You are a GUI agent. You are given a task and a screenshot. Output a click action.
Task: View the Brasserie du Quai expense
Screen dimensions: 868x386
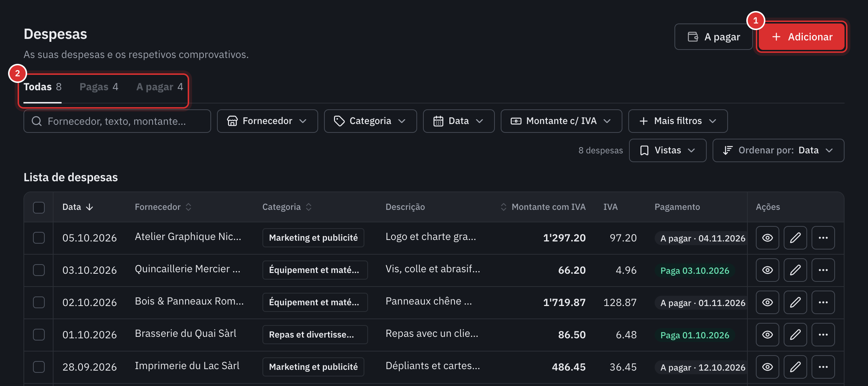click(767, 335)
